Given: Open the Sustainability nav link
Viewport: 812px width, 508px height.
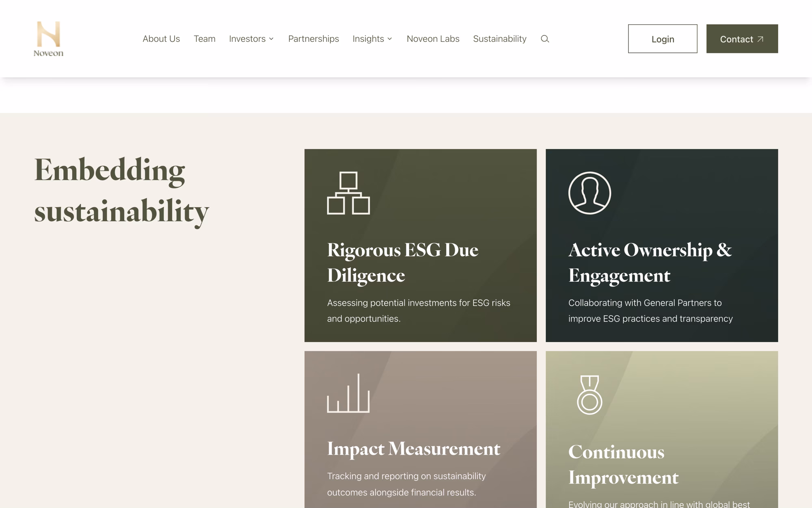Looking at the screenshot, I should (x=500, y=39).
